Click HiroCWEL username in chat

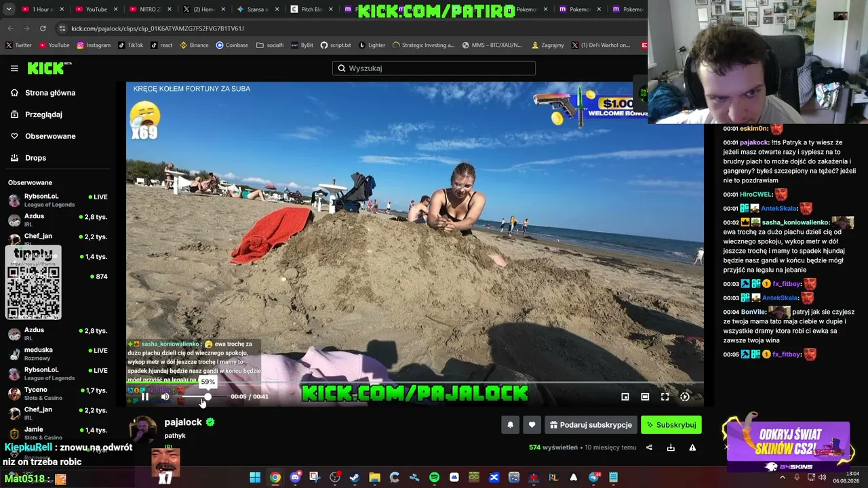click(x=756, y=195)
